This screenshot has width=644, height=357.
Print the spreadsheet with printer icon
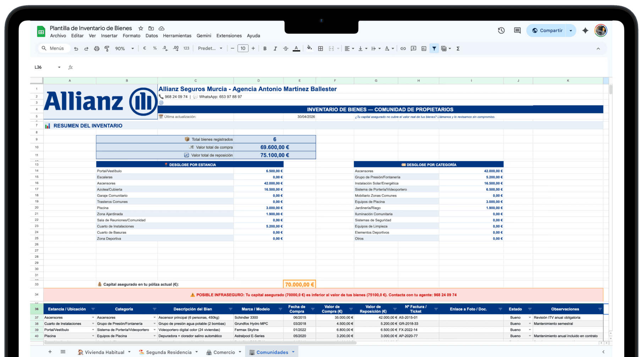[97, 49]
